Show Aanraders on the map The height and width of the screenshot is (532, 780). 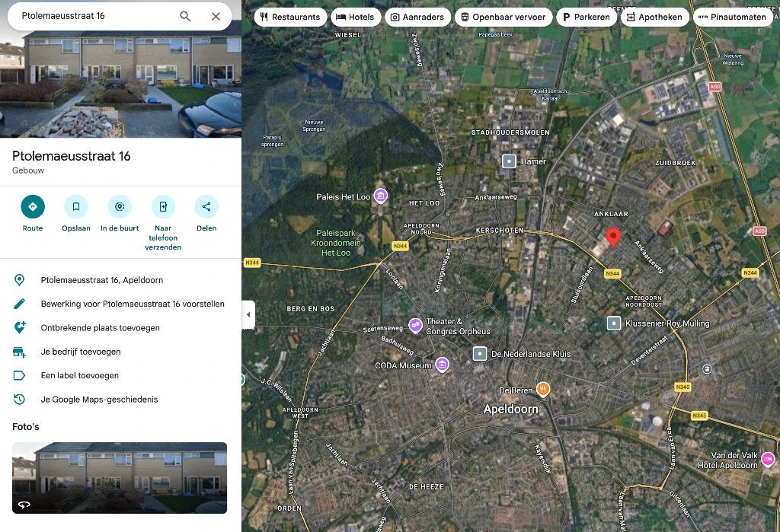tap(417, 17)
